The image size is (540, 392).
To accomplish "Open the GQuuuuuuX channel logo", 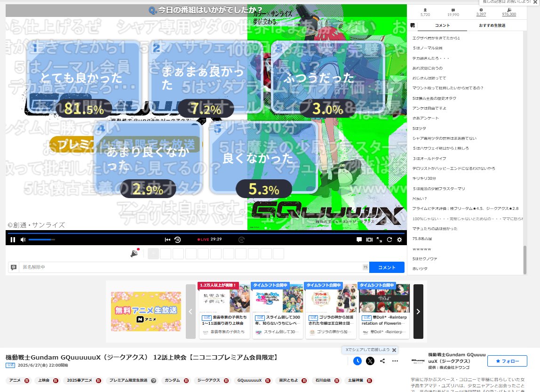I will click(418, 361).
